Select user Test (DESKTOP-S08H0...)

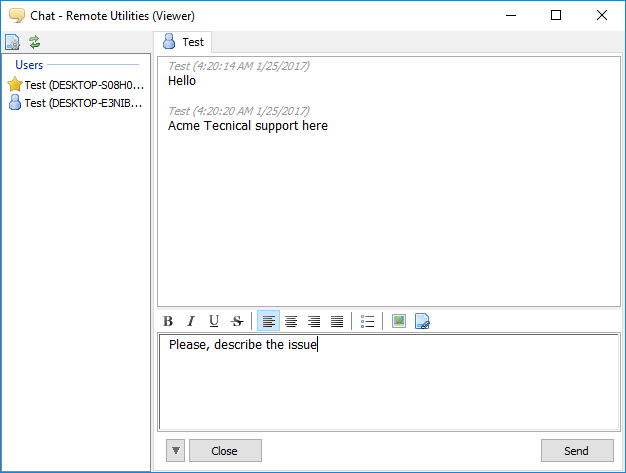tap(76, 85)
